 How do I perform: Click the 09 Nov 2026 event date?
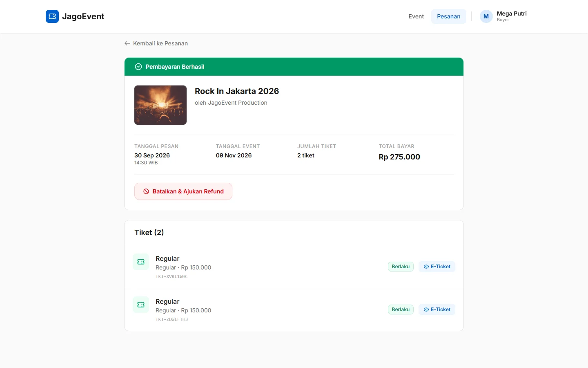click(x=234, y=155)
